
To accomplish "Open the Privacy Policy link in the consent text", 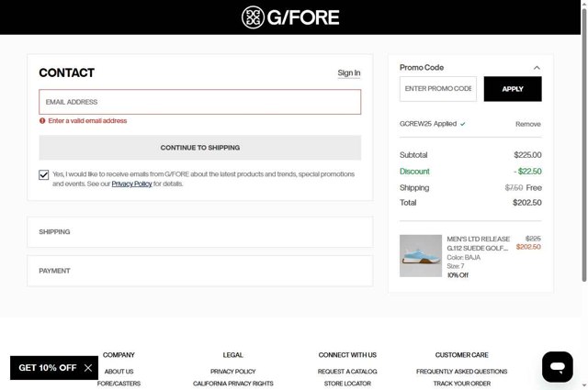I will coord(131,184).
